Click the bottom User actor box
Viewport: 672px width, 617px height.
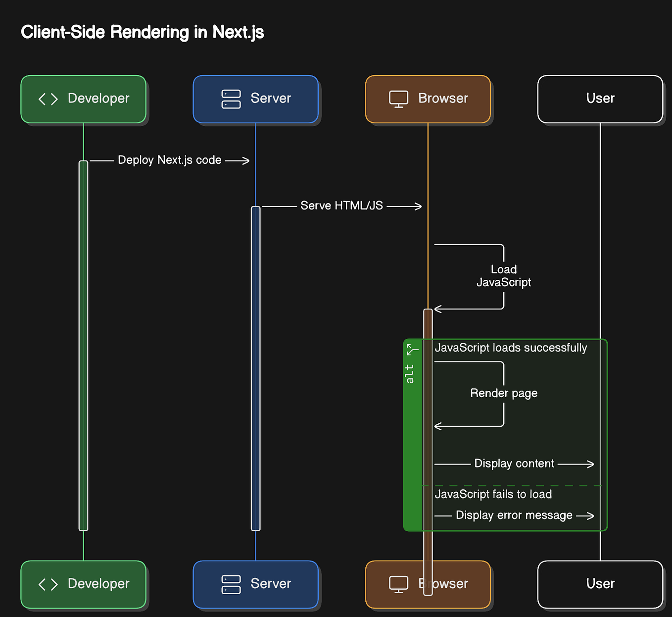600,584
